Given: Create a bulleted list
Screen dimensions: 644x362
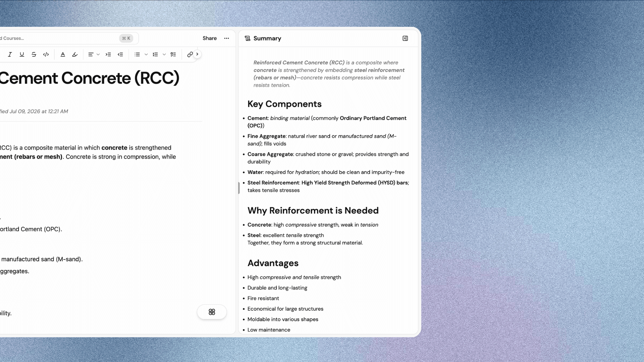Looking at the screenshot, I should click(x=137, y=54).
